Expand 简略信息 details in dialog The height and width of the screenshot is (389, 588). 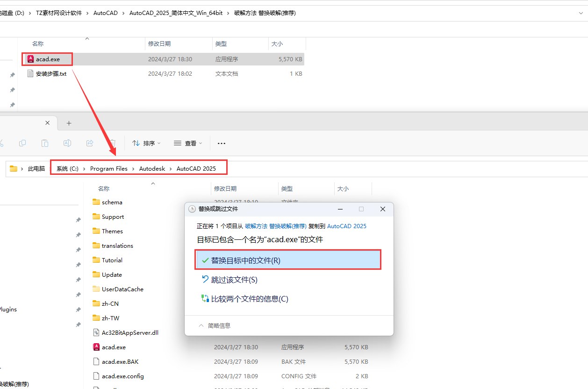pos(215,325)
